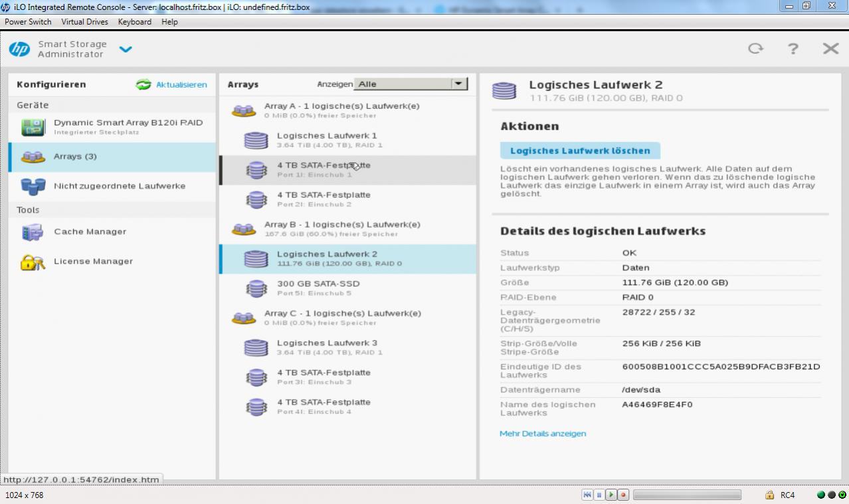Click the red record button in status bar
Viewport: 849px width, 504px height.
[x=623, y=495]
